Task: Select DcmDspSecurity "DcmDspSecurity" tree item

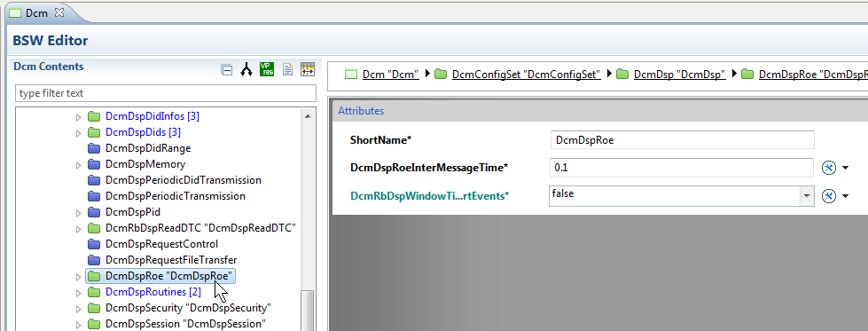Action: 188,308
